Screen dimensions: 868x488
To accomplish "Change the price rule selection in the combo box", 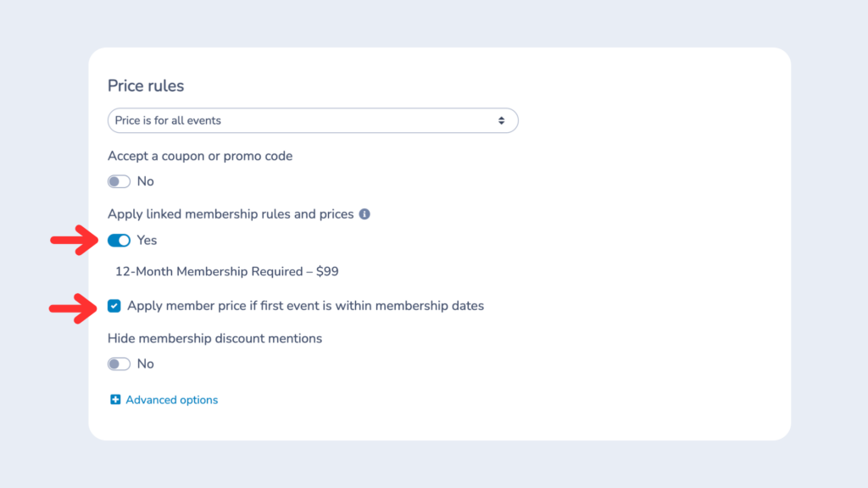I will point(313,120).
